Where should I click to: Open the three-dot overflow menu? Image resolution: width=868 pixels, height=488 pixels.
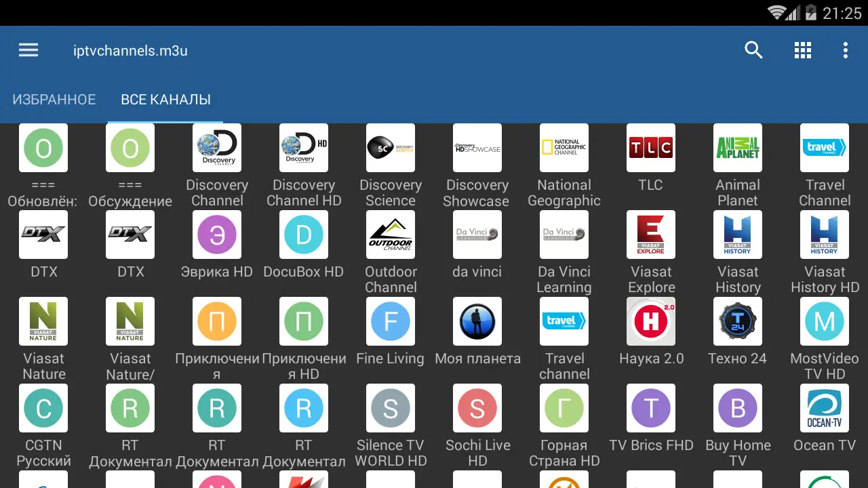click(845, 49)
